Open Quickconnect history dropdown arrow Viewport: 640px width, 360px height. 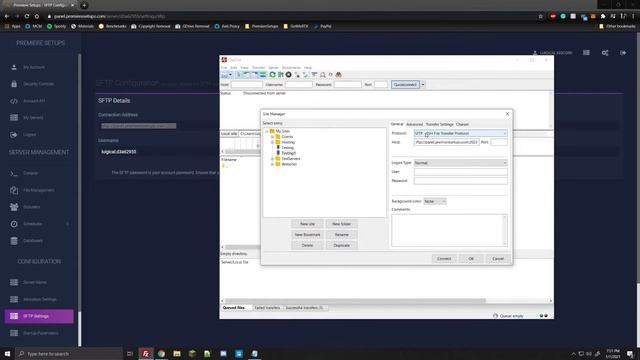click(x=423, y=84)
